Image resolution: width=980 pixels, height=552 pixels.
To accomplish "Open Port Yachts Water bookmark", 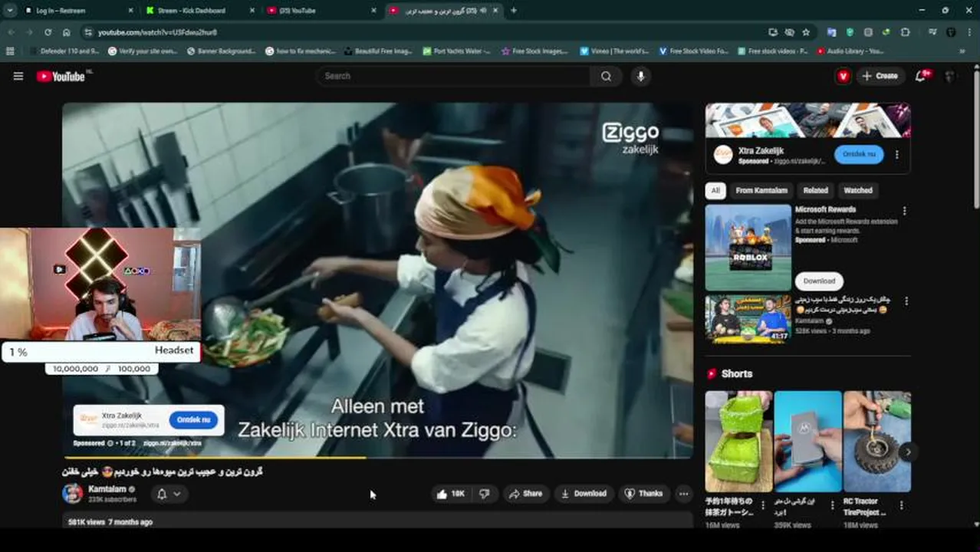I will (456, 51).
